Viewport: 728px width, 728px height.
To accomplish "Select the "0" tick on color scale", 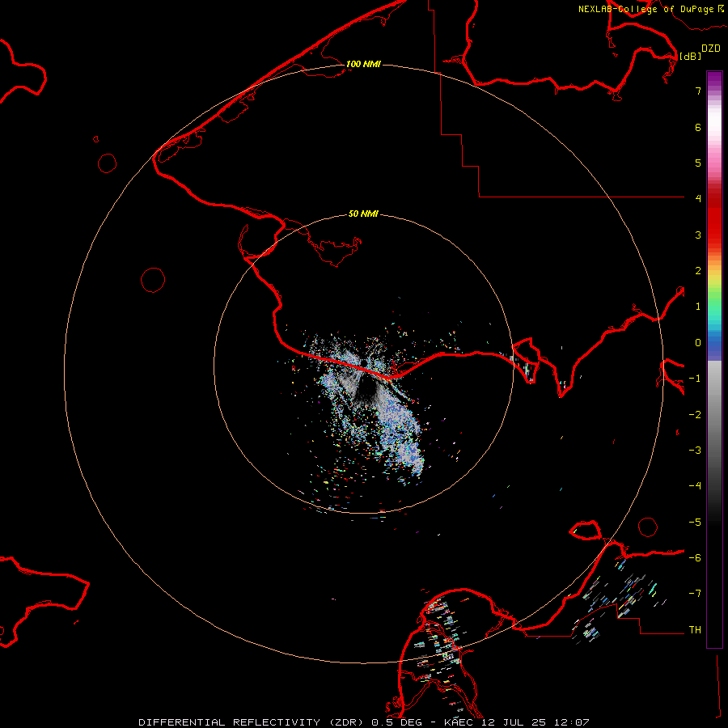I will [x=698, y=343].
